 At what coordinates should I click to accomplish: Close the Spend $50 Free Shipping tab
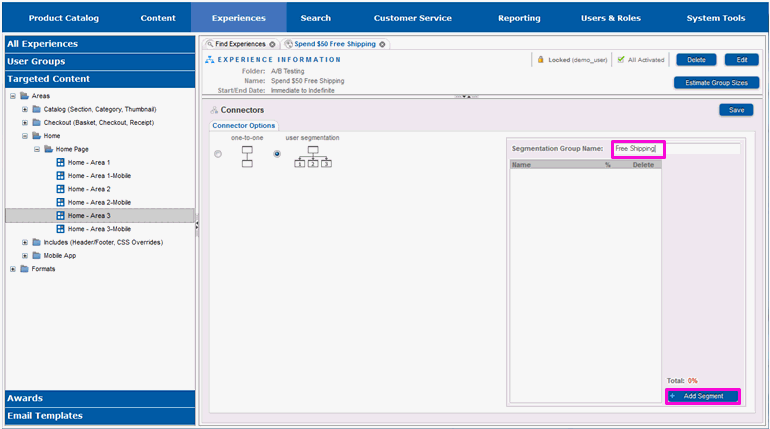382,44
